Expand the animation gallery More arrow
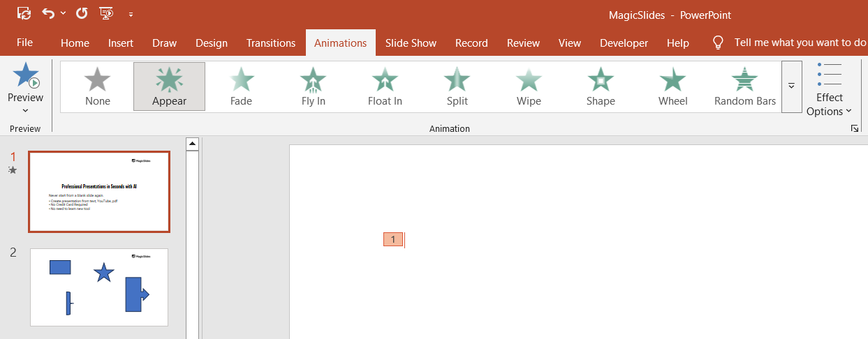 click(x=792, y=86)
